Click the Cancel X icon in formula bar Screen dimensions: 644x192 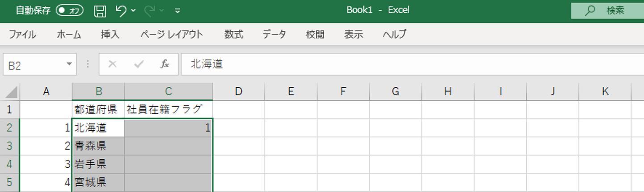[x=112, y=64]
